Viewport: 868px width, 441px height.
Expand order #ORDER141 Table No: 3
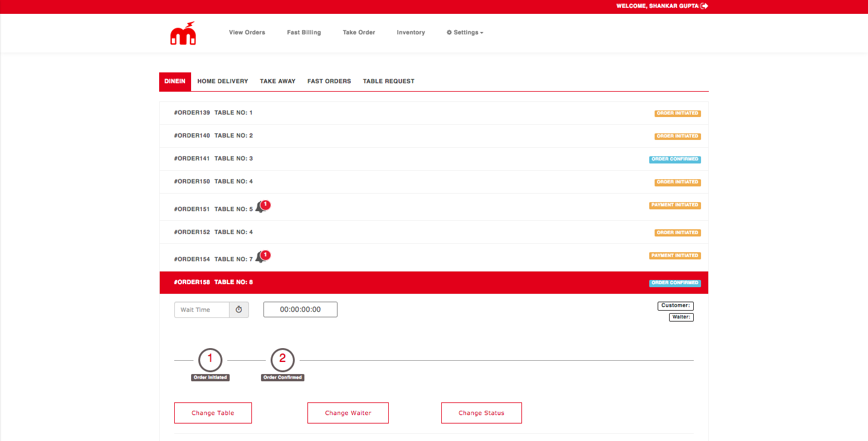coord(434,159)
